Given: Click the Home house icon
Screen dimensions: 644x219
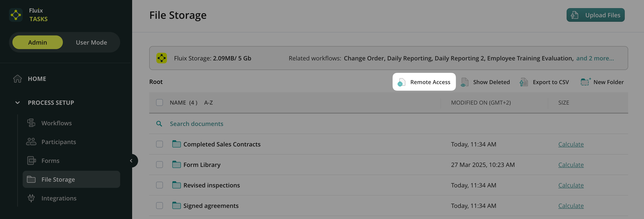Looking at the screenshot, I should pyautogui.click(x=18, y=79).
